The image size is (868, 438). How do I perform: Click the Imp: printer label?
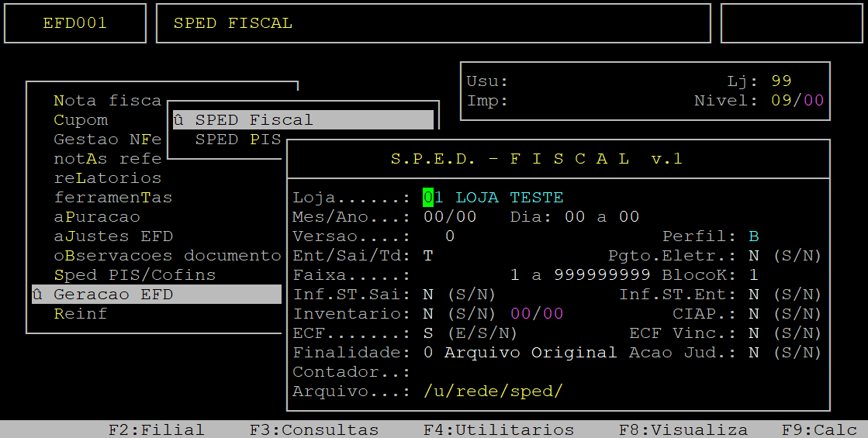487,101
